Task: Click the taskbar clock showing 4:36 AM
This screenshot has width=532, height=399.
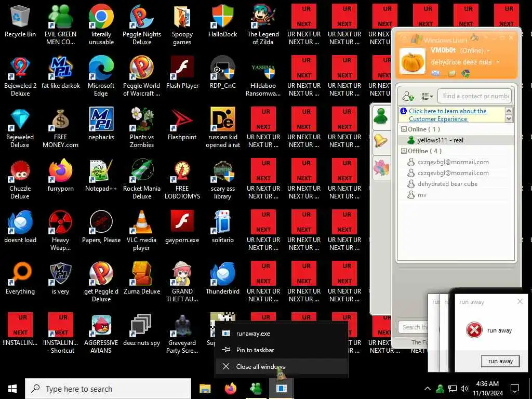Action: pyautogui.click(x=487, y=389)
